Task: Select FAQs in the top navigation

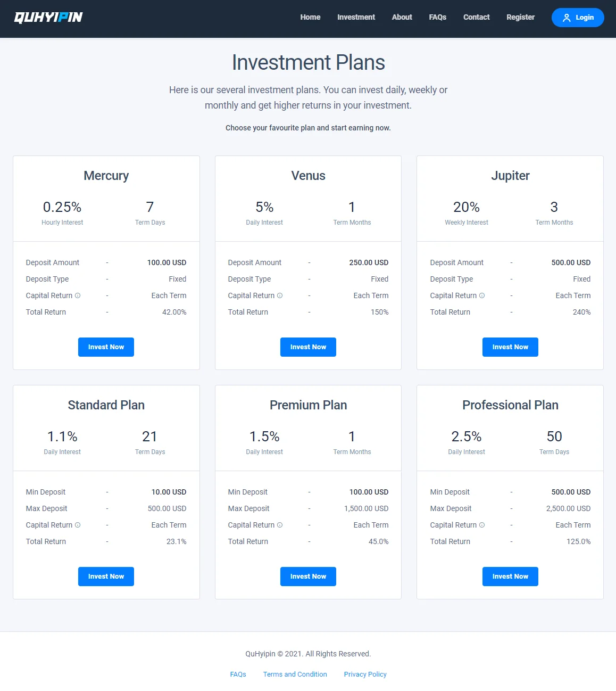Action: pos(437,17)
